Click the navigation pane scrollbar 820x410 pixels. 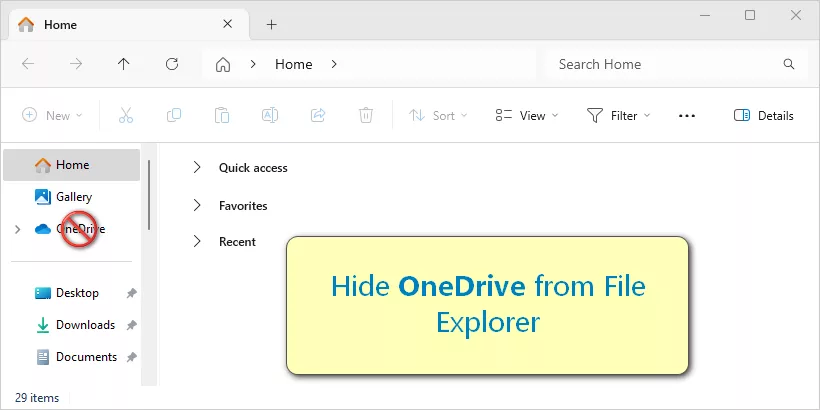pos(149,195)
